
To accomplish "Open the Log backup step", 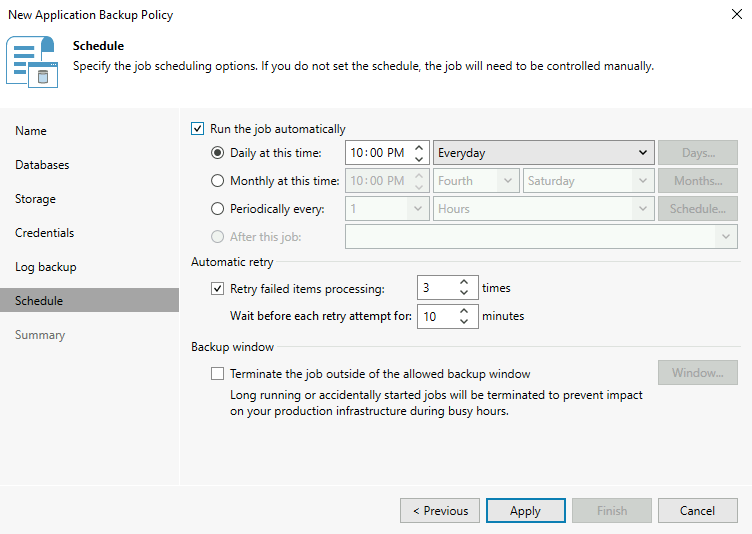I will click(x=45, y=267).
